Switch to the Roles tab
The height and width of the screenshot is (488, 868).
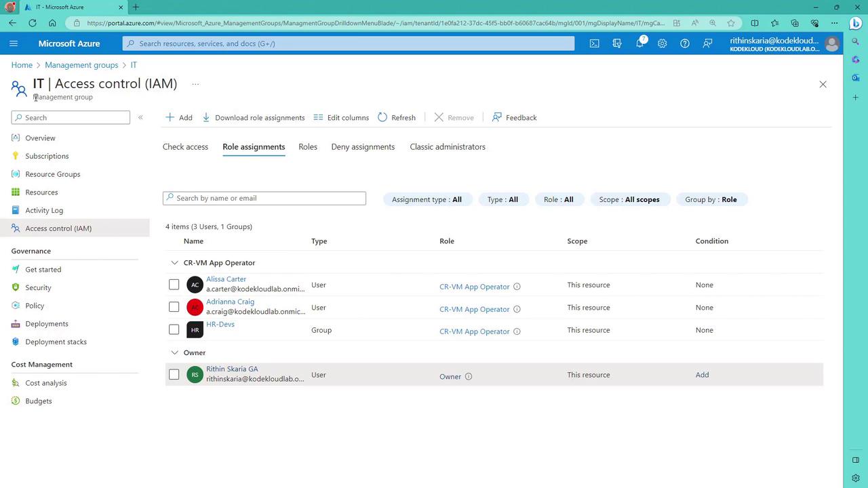[308, 146]
